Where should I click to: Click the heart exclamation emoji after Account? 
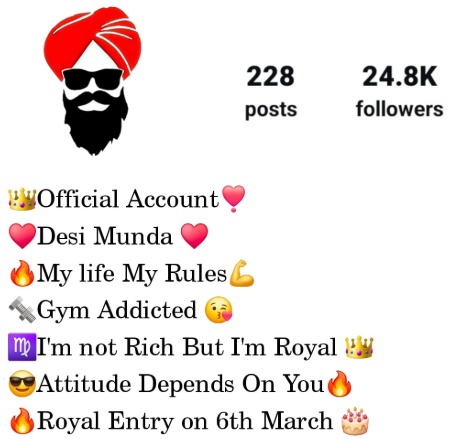point(233,199)
